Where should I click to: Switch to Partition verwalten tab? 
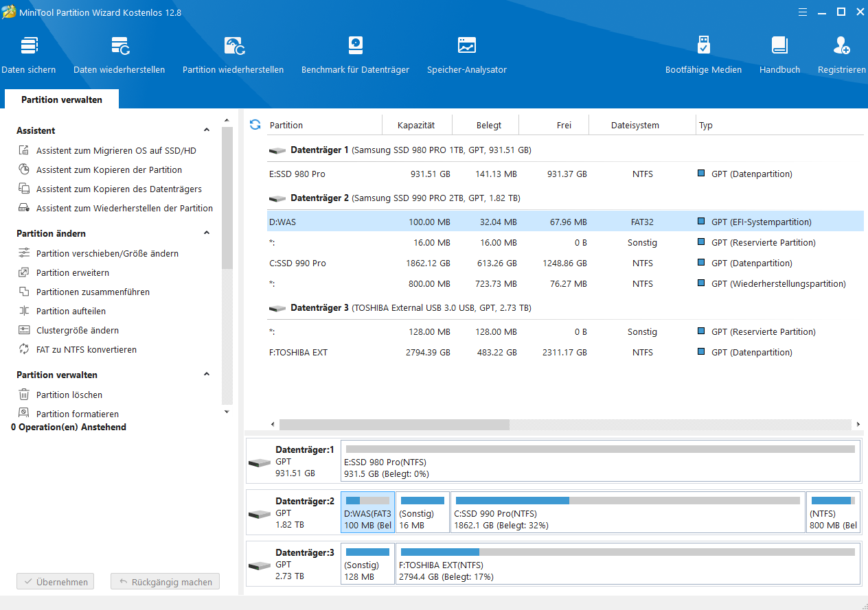[62, 99]
